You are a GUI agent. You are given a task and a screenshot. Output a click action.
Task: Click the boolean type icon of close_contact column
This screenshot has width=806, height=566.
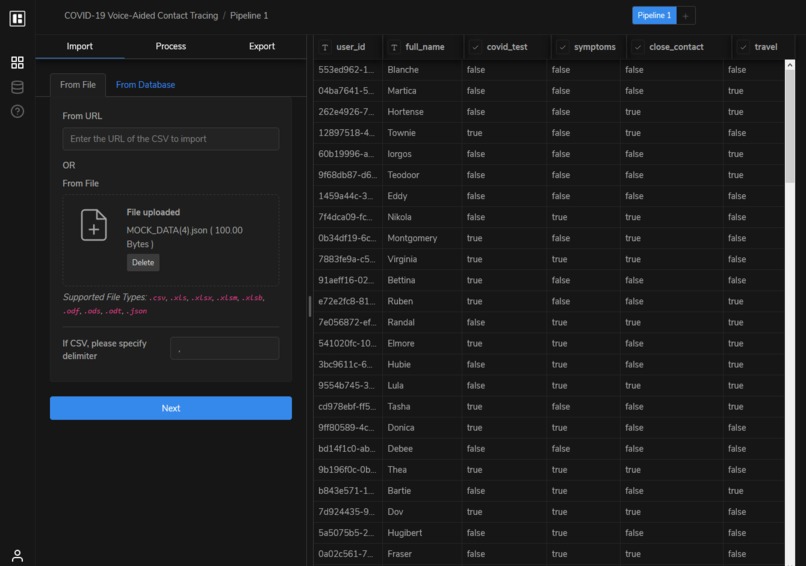coord(638,47)
